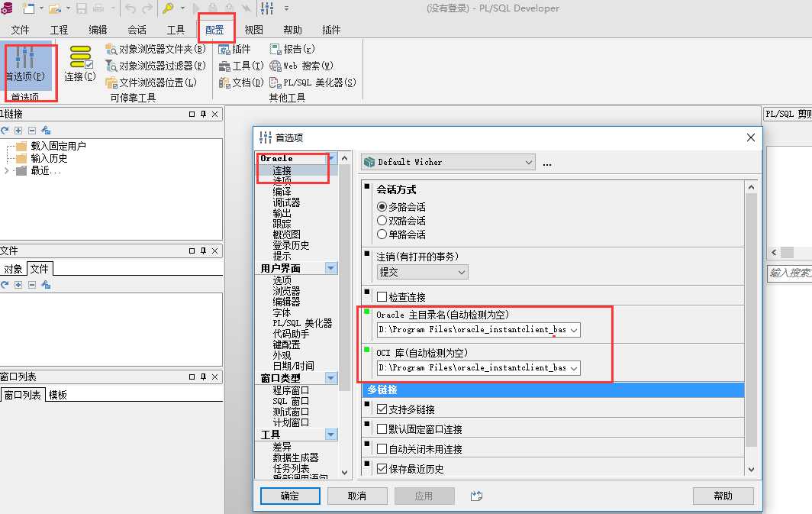Toggle the 支持多链接 checkbox
Viewport: 812px width, 514px height.
pos(382,409)
